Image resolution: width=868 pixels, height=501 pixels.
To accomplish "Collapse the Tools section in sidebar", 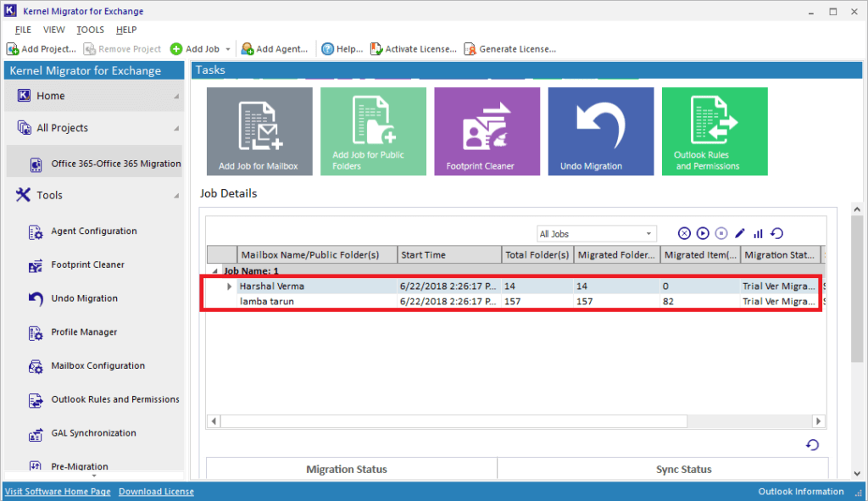I will pos(175,194).
